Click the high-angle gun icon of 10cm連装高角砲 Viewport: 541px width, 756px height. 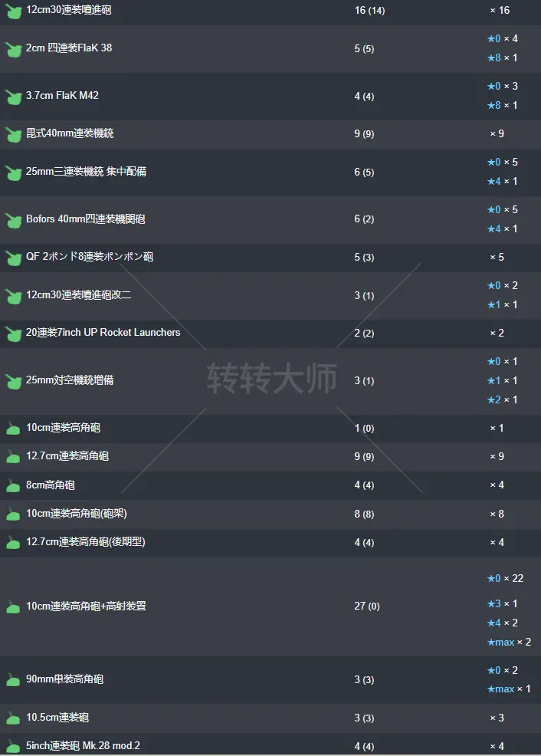pyautogui.click(x=13, y=429)
